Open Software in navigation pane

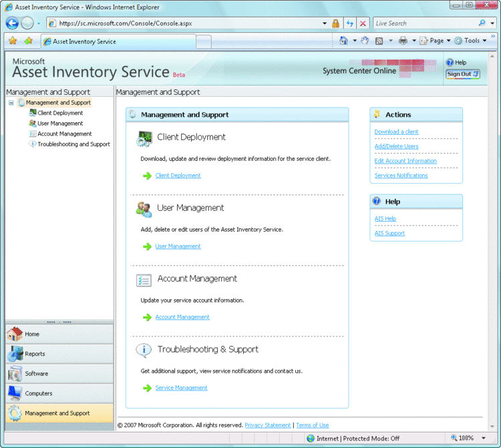[59, 374]
